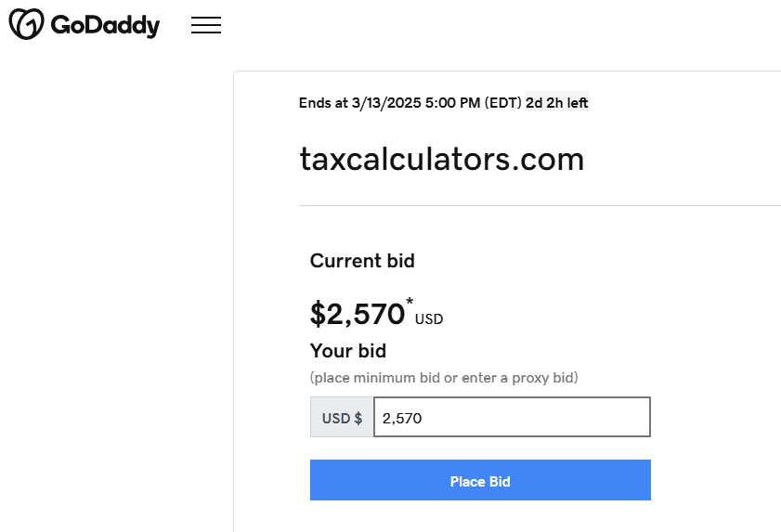Click the GoDaddy wordmark text
The image size is (781, 532).
tap(105, 25)
